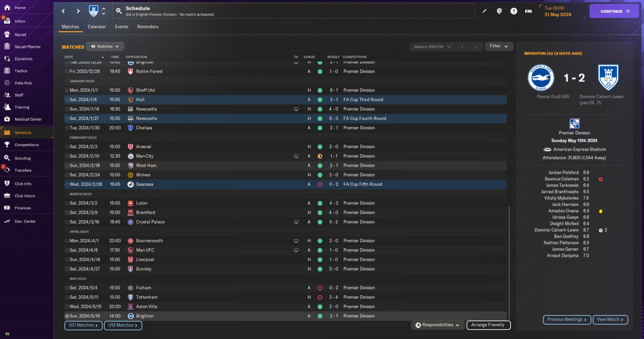Go to the next season arrow
Viewport: 644px width, 339px height.
476,46
